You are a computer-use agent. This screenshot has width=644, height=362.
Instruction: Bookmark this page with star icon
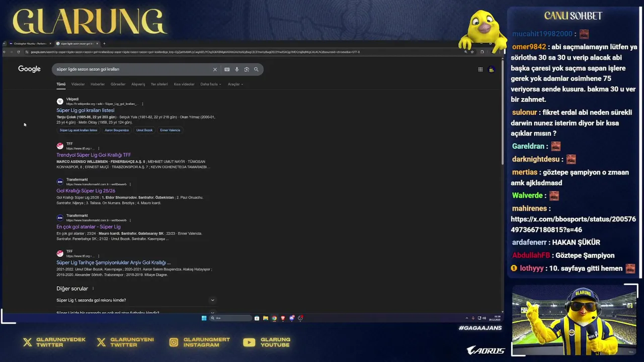(472, 52)
